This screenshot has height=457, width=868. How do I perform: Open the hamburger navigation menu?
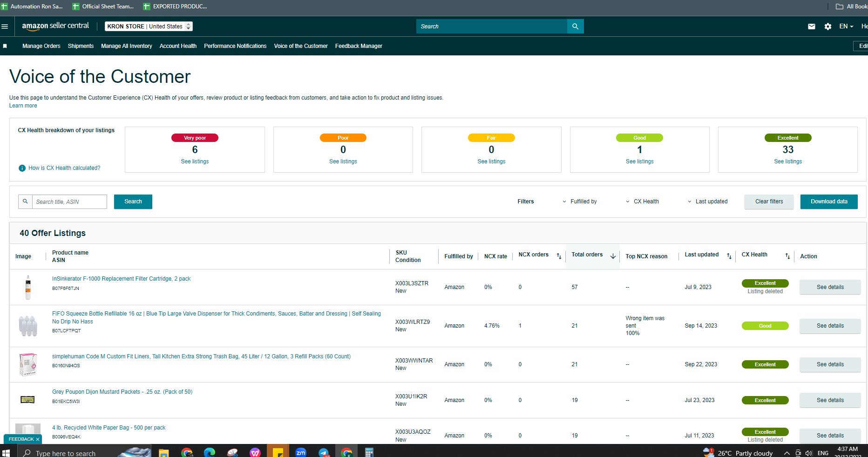[x=5, y=27]
